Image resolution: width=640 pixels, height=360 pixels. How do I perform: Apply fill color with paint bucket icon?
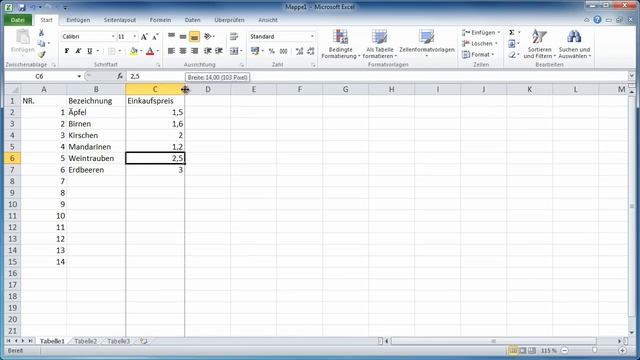[133, 51]
